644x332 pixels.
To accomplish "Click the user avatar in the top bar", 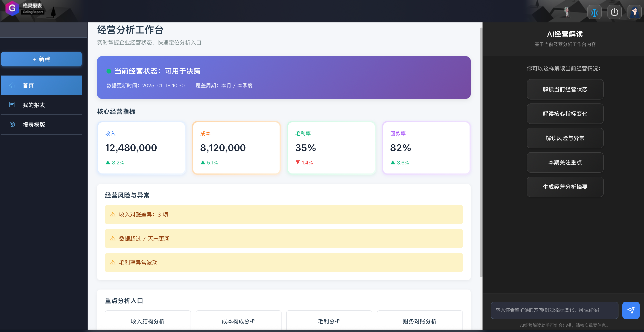I will (x=635, y=12).
